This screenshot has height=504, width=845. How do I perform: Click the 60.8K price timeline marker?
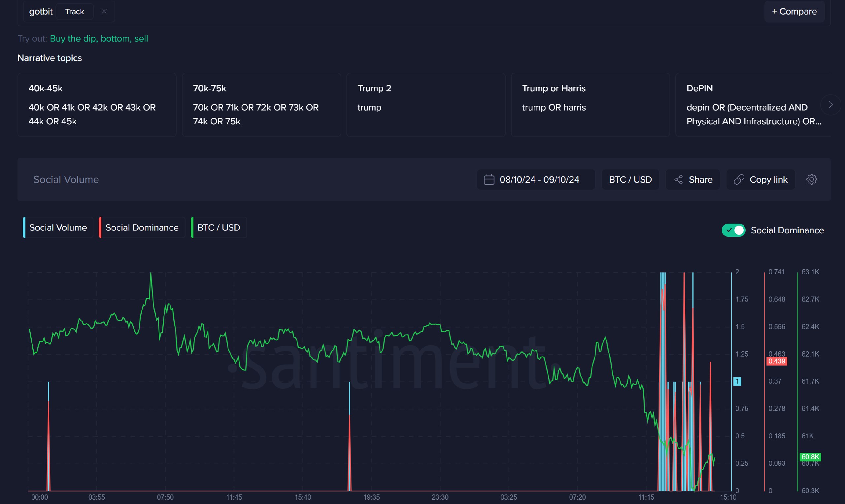(810, 457)
